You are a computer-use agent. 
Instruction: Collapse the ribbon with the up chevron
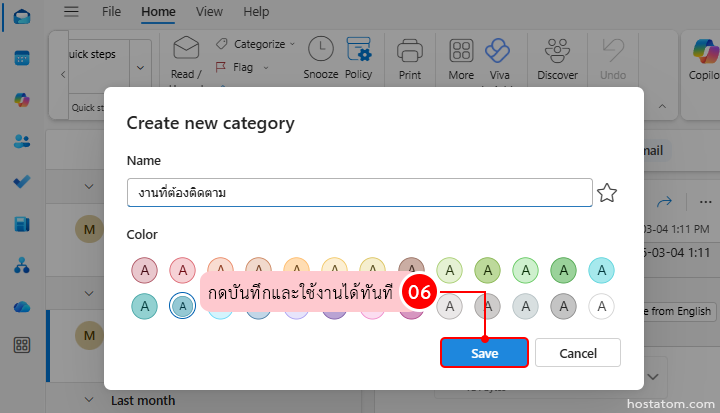point(662,106)
